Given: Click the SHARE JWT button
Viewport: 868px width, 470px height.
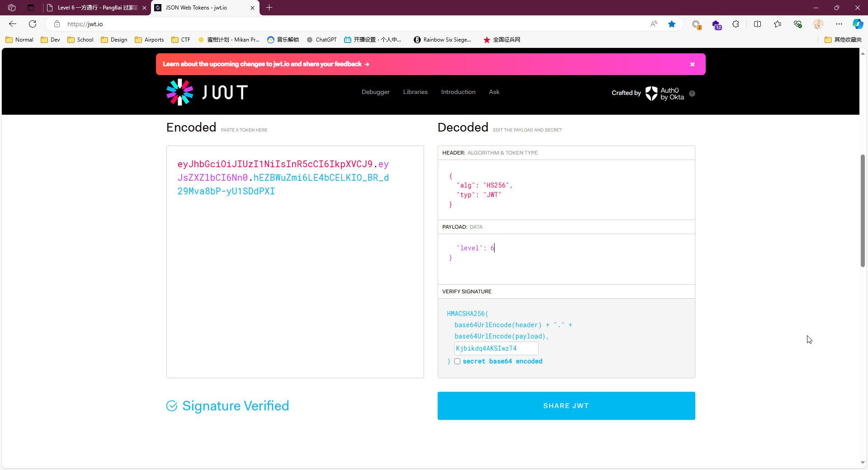Looking at the screenshot, I should click(x=566, y=406).
